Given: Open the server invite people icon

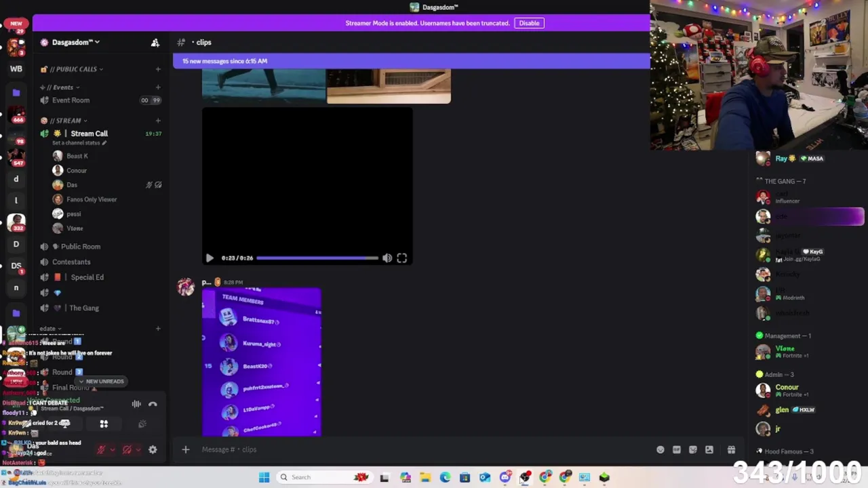Looking at the screenshot, I should (155, 42).
